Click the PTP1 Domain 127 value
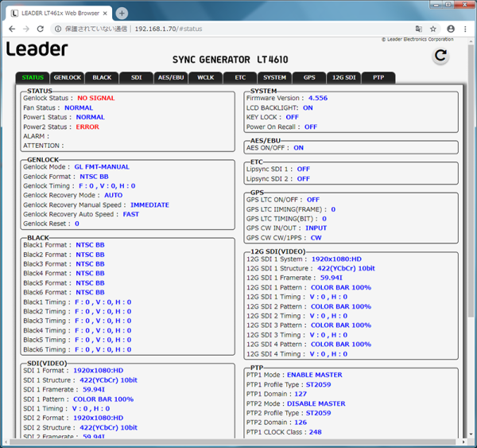 coord(301,394)
